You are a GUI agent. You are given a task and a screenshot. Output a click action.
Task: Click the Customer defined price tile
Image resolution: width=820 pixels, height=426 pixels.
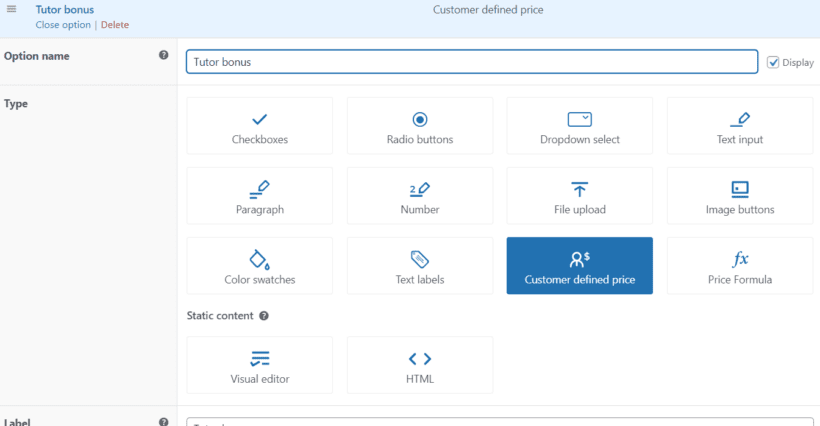(579, 266)
